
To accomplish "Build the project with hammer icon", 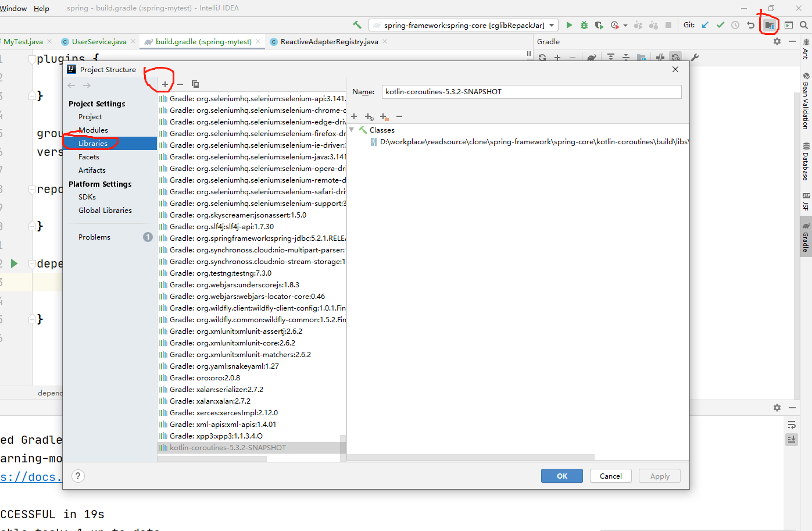I will (357, 25).
